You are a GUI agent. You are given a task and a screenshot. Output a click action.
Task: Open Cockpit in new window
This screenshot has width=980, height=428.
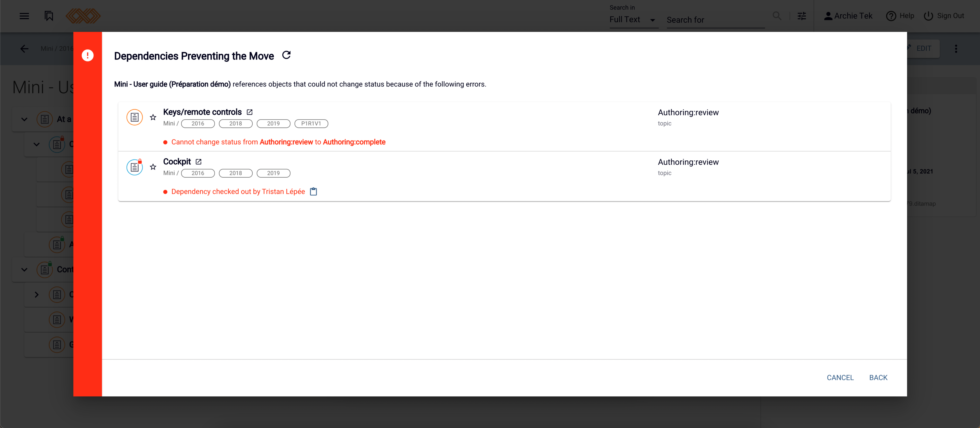(x=199, y=161)
